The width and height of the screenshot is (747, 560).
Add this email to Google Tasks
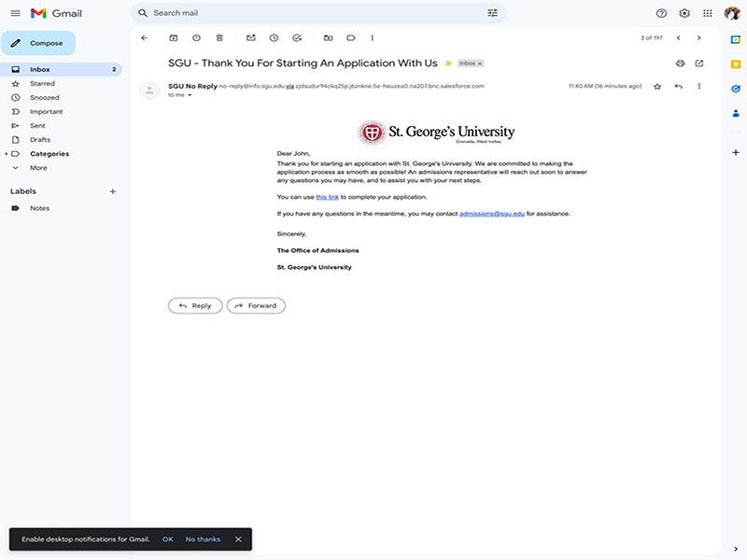tap(296, 37)
